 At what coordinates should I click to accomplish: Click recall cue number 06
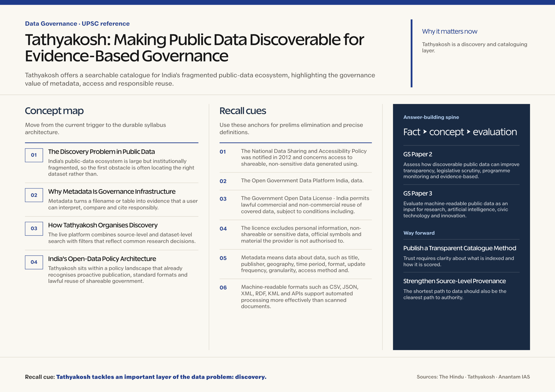click(223, 287)
